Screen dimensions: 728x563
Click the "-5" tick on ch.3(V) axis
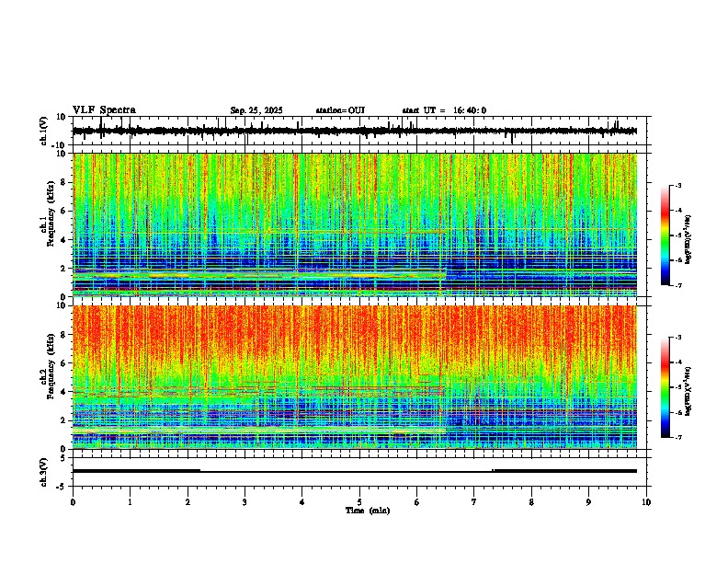coord(63,487)
